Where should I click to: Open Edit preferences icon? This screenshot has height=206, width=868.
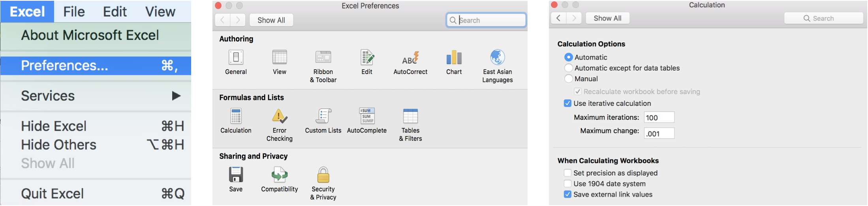[367, 58]
